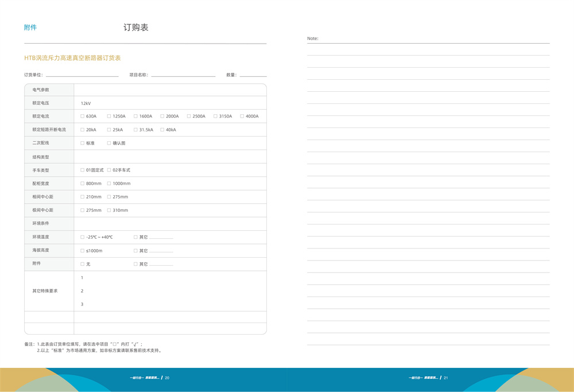The image size is (574, 392).
Task: Tick the 无 accessory checkbox
Action: pos(82,264)
